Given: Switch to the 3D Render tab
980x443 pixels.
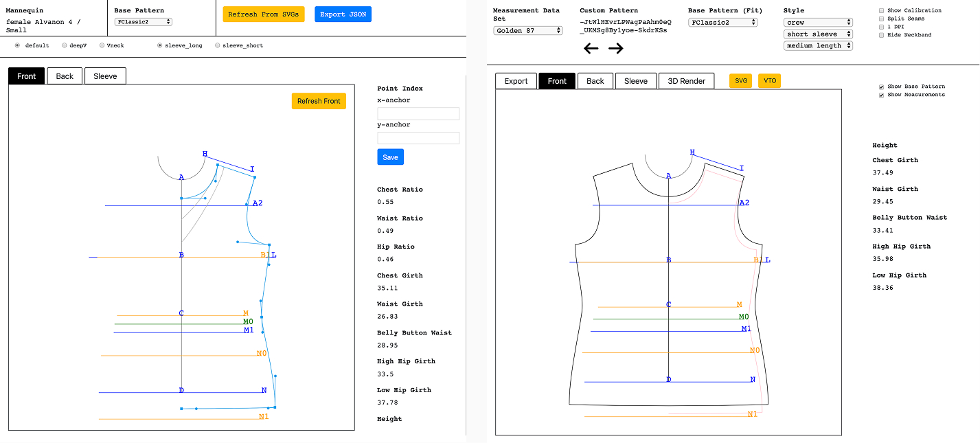Looking at the screenshot, I should 687,81.
